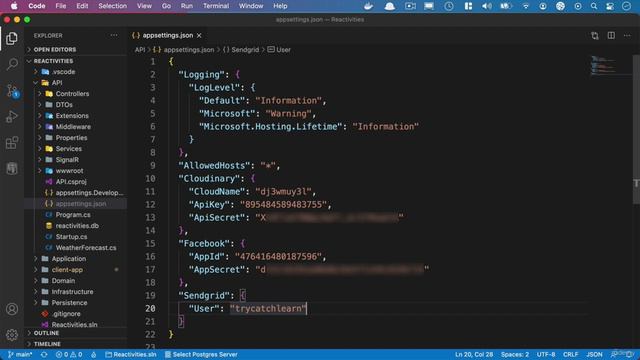
Task: Open .gitignore in the explorer
Action: pyautogui.click(x=66, y=314)
